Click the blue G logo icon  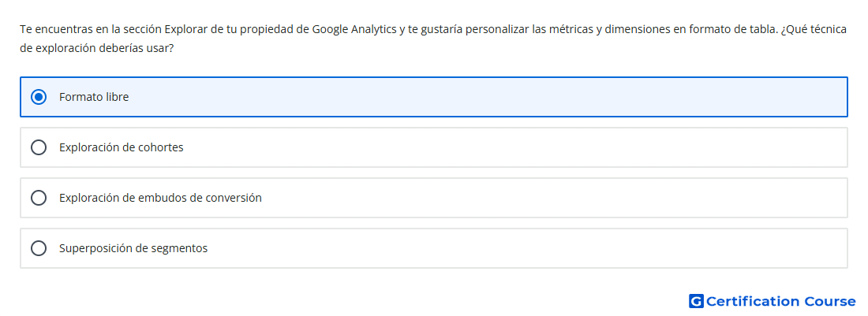tap(696, 301)
